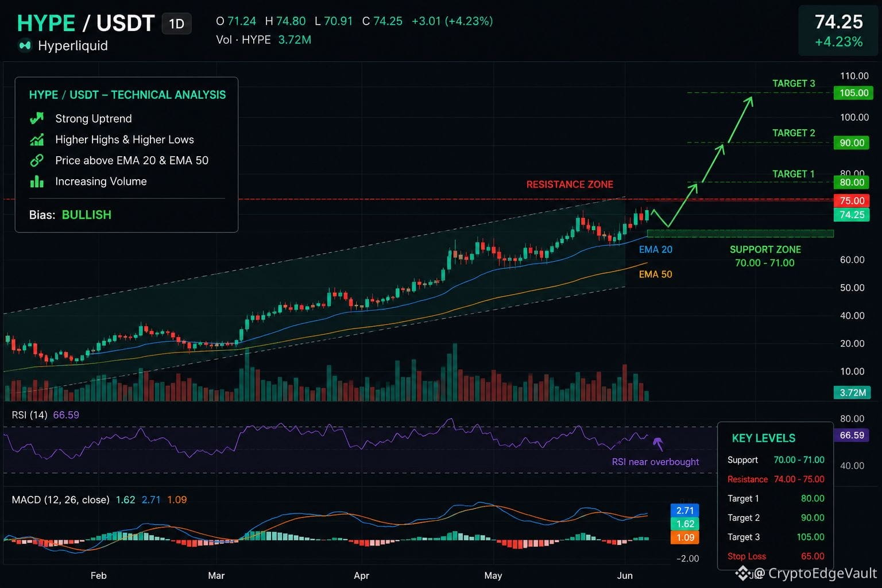
Task: Click the RSI near overbought note
Action: click(x=655, y=462)
